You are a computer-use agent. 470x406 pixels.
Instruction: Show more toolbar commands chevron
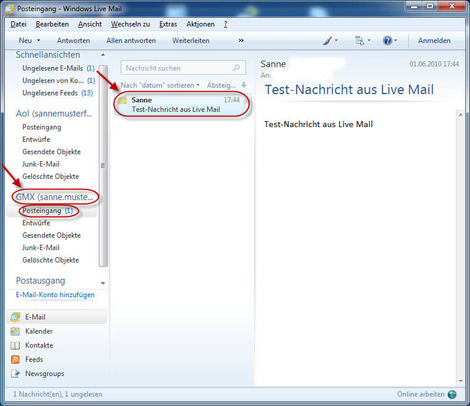coord(241,41)
